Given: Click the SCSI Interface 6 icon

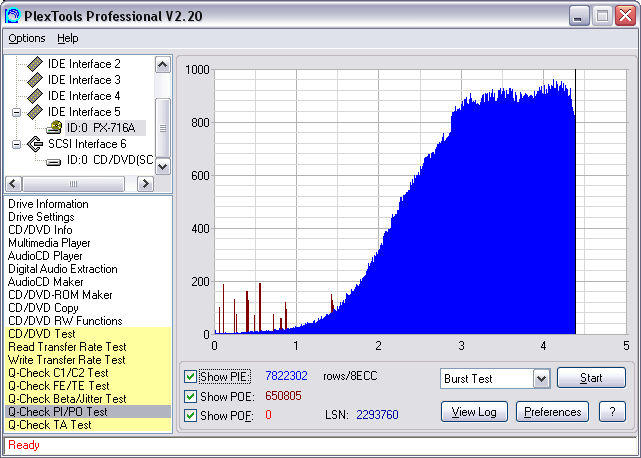Looking at the screenshot, I should (35, 144).
